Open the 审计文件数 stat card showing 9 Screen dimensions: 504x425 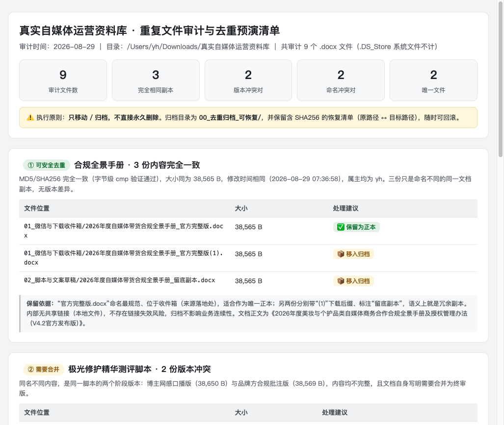63,80
